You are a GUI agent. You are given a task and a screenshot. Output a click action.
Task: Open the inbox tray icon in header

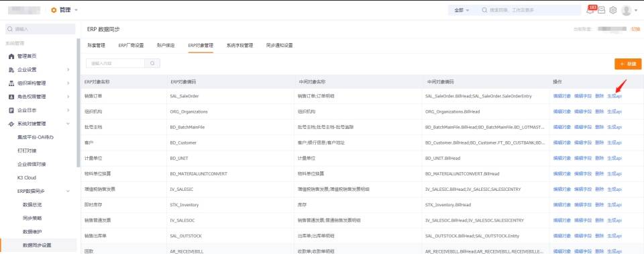coord(602,10)
